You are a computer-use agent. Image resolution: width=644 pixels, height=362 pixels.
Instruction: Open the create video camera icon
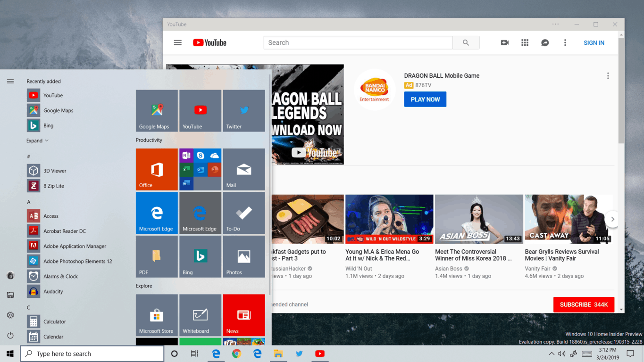505,42
